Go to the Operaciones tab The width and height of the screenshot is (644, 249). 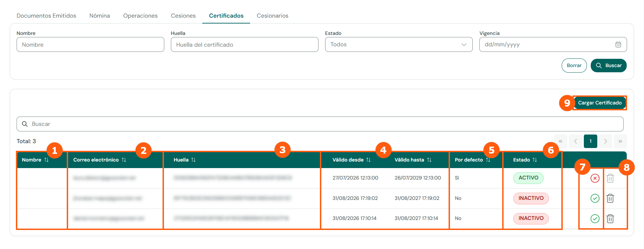point(140,16)
